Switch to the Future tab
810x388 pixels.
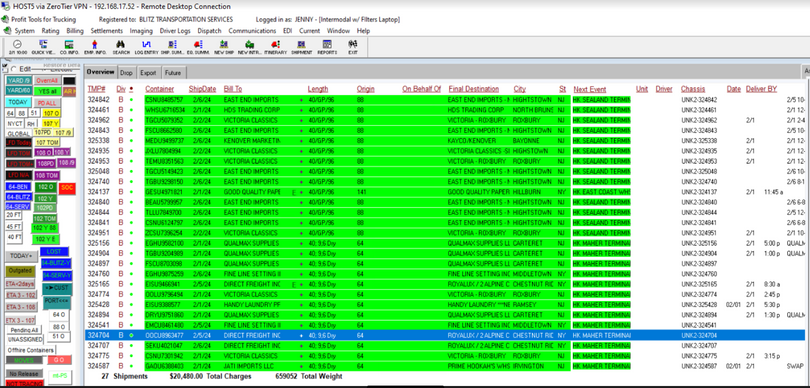coord(173,73)
